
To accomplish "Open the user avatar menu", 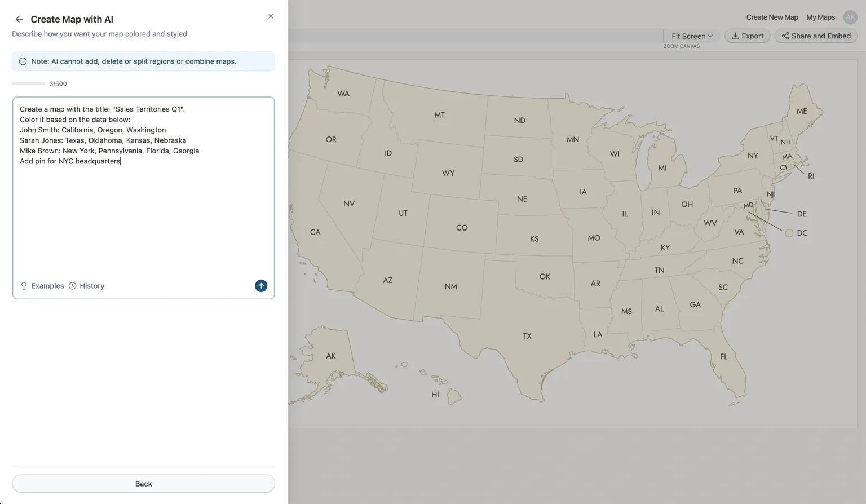I will pos(850,17).
